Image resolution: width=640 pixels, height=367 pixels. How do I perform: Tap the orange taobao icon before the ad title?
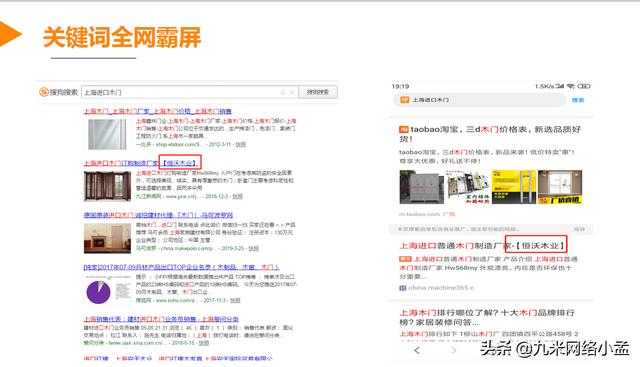tap(404, 129)
